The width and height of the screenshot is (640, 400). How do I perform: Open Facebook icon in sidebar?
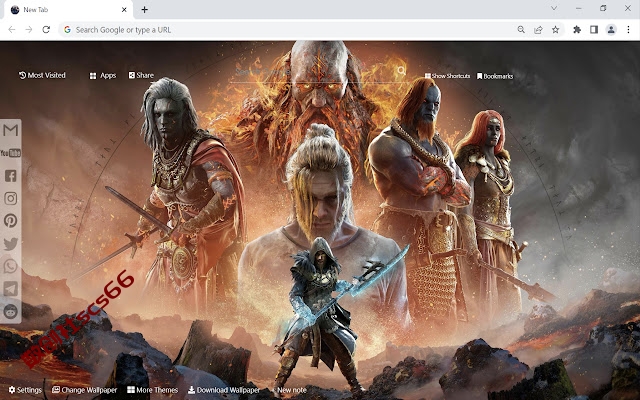click(x=11, y=176)
